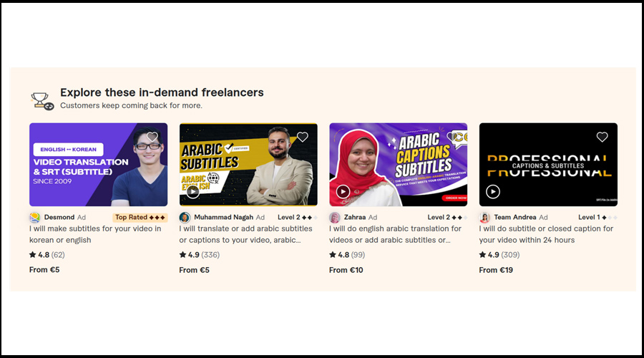Play Muhammad Nagah's Arabic subtitles video
The width and height of the screenshot is (644, 358).
click(192, 191)
